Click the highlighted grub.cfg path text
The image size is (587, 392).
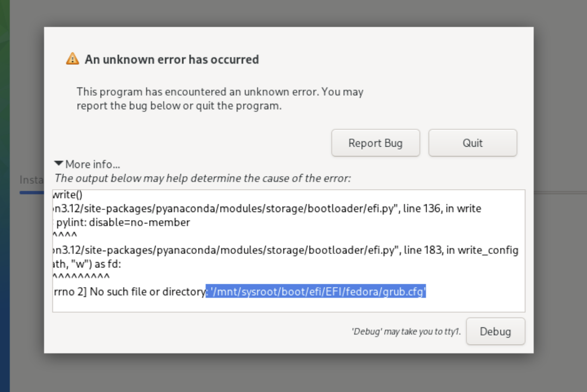pyautogui.click(x=317, y=292)
